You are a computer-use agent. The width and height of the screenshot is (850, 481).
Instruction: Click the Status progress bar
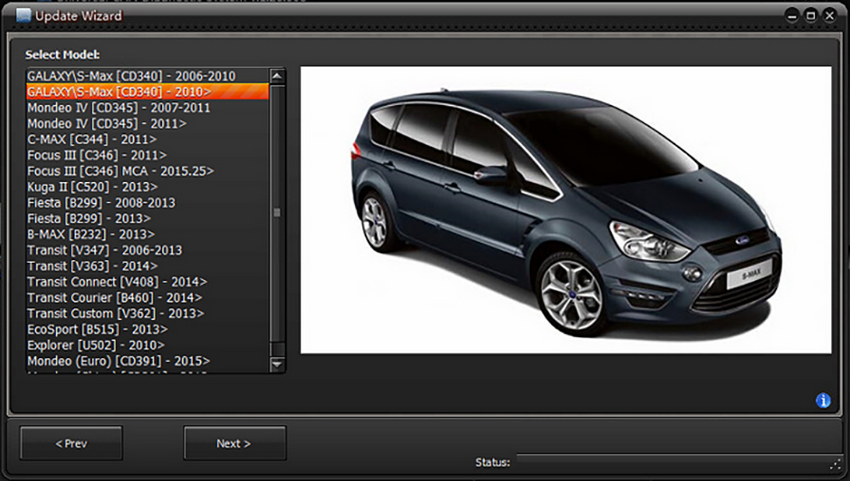[678, 463]
